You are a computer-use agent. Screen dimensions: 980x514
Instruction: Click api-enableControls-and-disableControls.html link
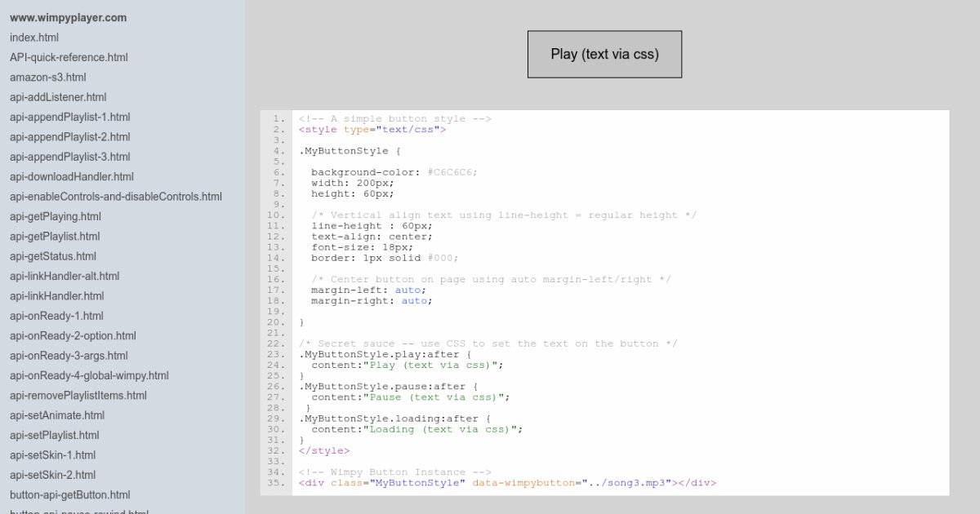(x=116, y=197)
